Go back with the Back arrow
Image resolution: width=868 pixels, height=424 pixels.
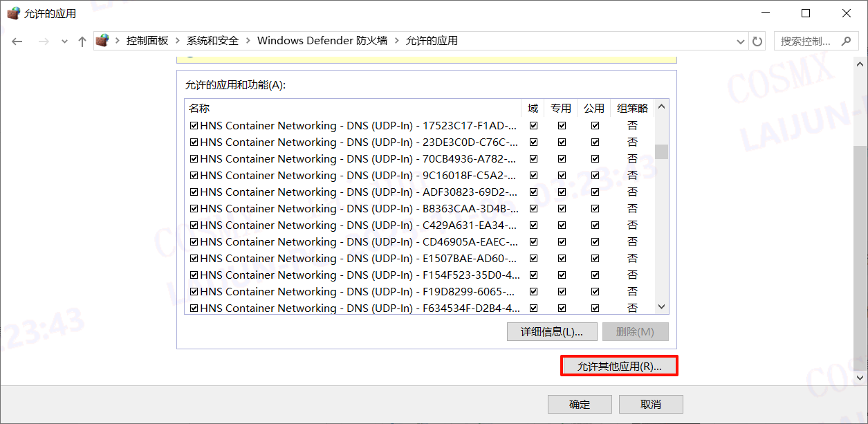17,42
